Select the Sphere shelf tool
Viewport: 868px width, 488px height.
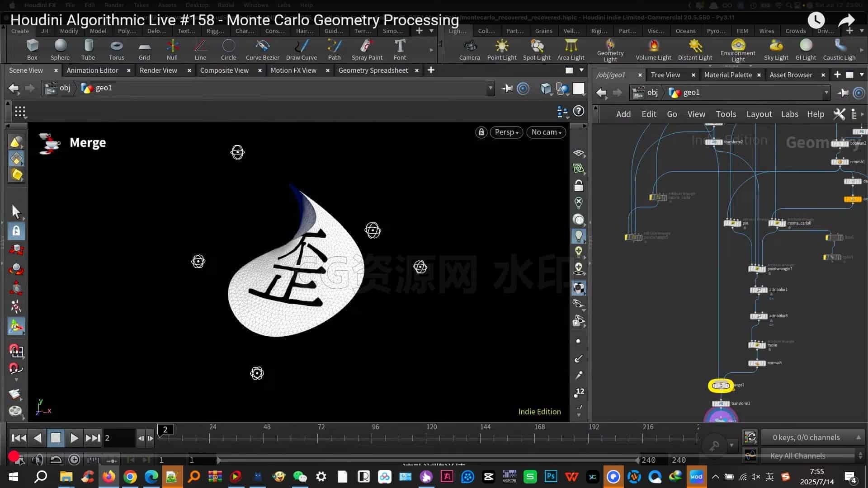click(x=60, y=49)
